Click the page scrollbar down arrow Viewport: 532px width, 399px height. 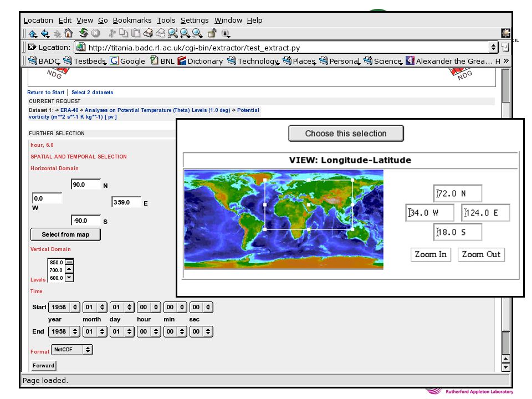506,367
